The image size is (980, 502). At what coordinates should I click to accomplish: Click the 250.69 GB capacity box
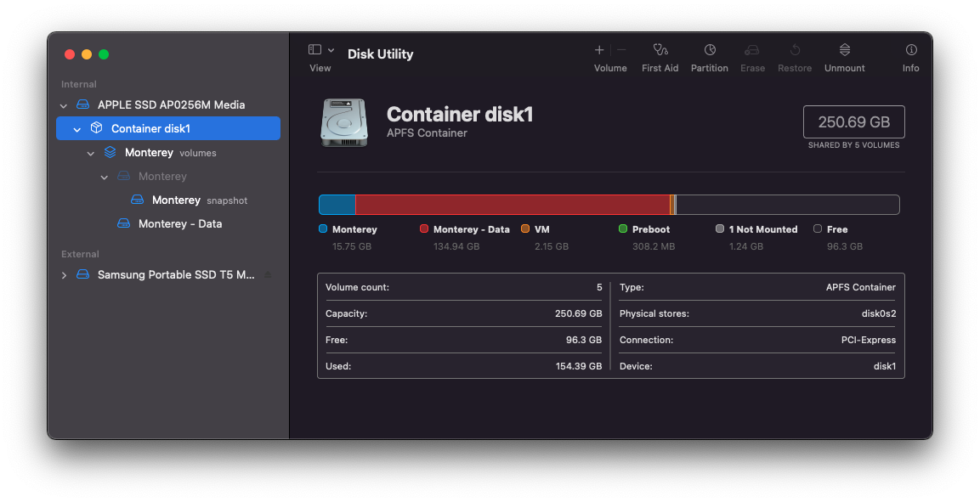(x=853, y=121)
